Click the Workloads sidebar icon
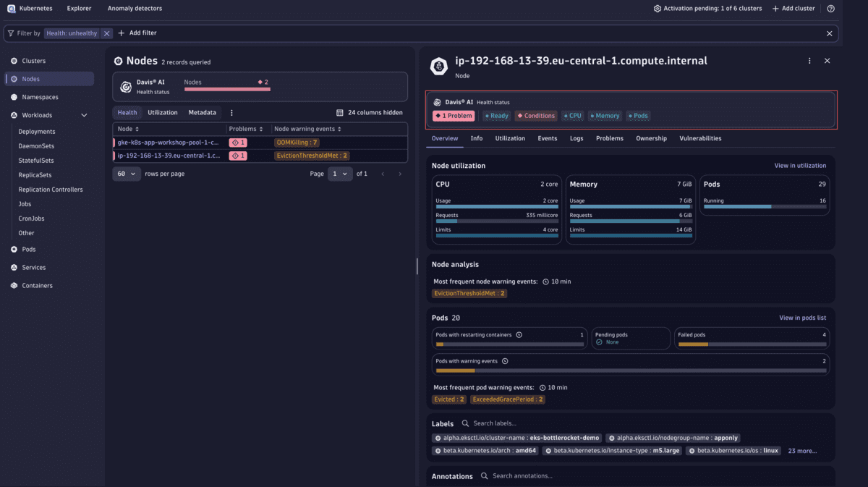 [14, 115]
